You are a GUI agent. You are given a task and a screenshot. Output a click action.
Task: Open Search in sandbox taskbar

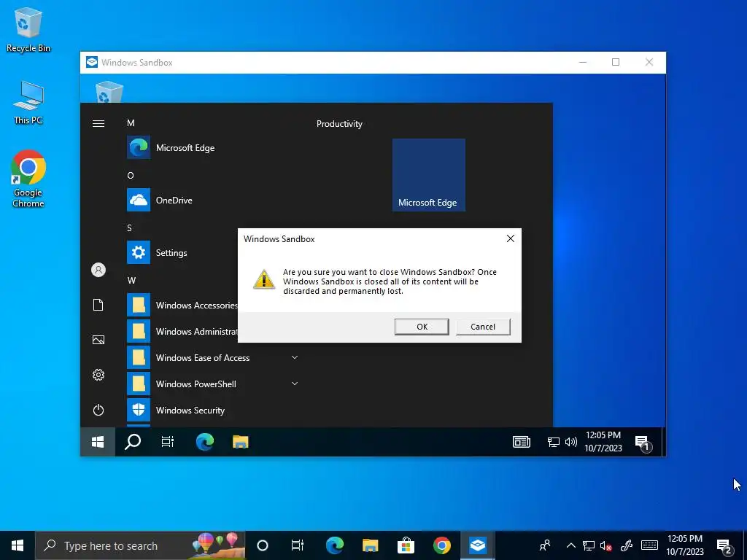[x=133, y=442]
